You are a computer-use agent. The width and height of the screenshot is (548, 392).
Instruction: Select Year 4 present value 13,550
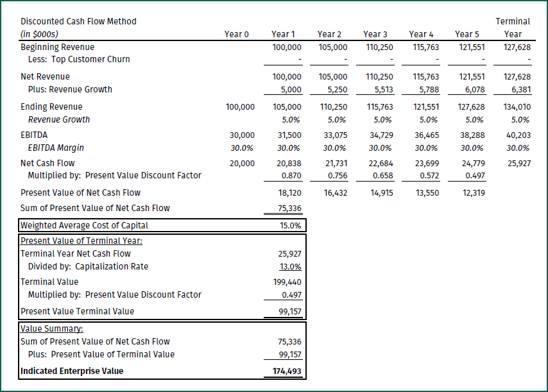[427, 193]
